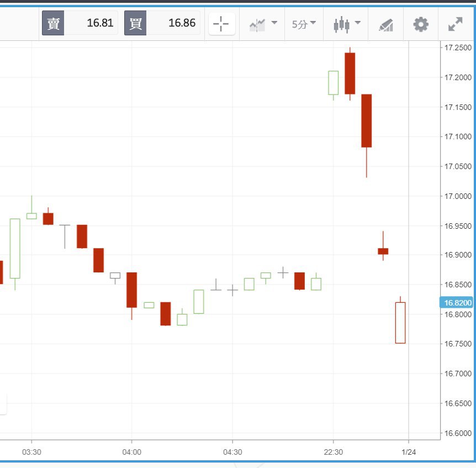Select the candlestick chart style icon
This screenshot has height=468, width=476.
point(342,24)
